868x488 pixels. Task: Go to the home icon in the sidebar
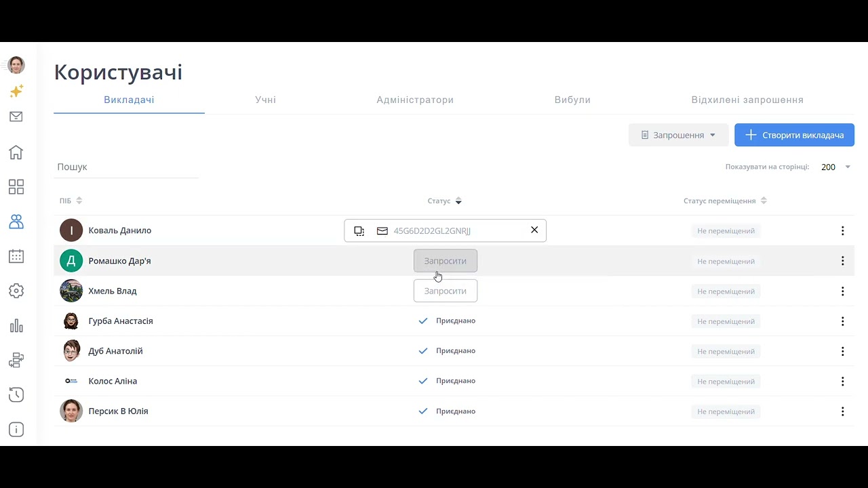(16, 152)
